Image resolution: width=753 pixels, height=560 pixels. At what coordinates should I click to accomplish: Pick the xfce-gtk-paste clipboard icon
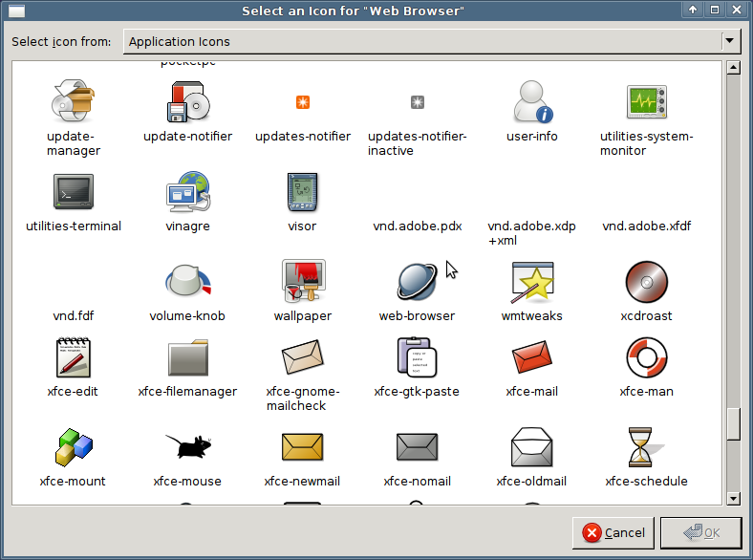coord(417,357)
